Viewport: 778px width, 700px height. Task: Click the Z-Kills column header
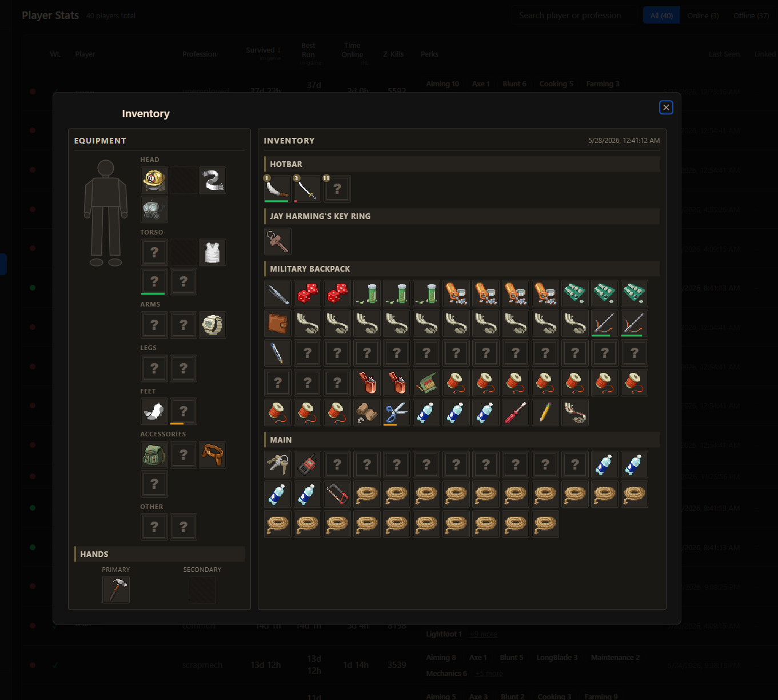(393, 54)
